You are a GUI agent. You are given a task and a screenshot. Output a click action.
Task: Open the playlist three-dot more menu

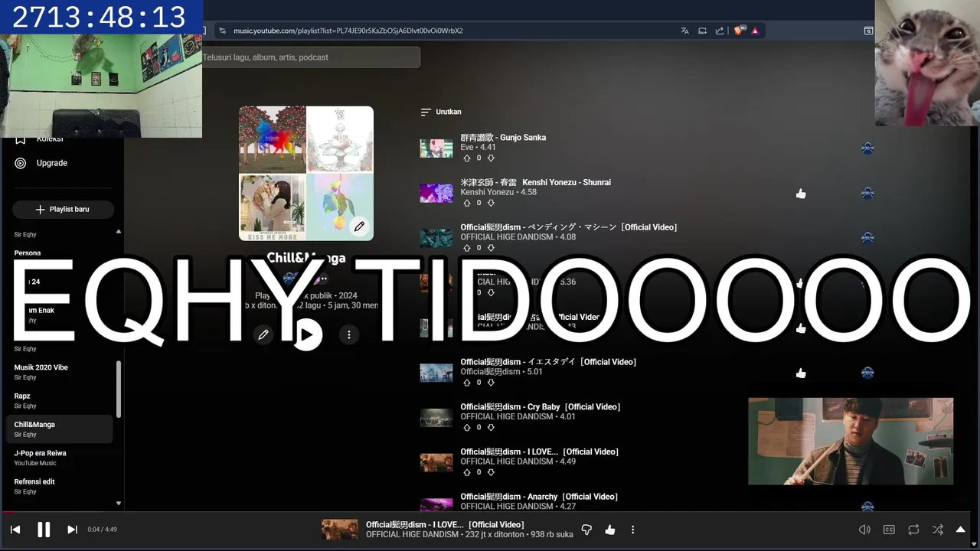point(349,334)
